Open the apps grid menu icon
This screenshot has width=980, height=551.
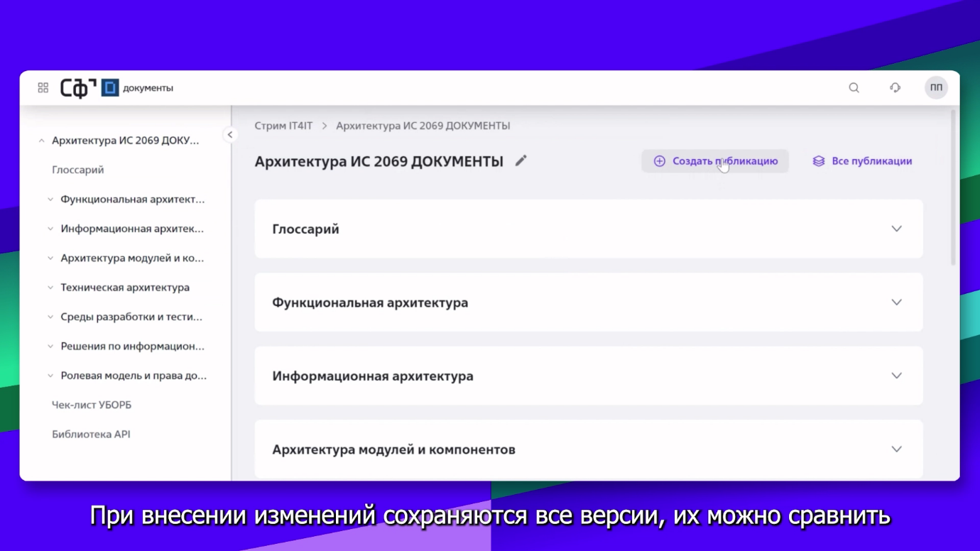tap(43, 88)
